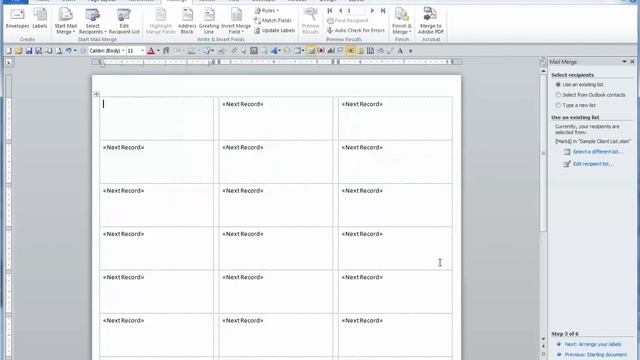
Task: Click the tab selector at ruler's left end
Action: pyautogui.click(x=9, y=62)
